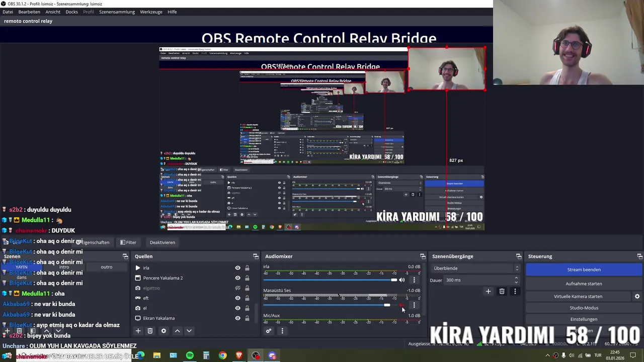Float the Szenenübergänge dock panel

(x=519, y=256)
